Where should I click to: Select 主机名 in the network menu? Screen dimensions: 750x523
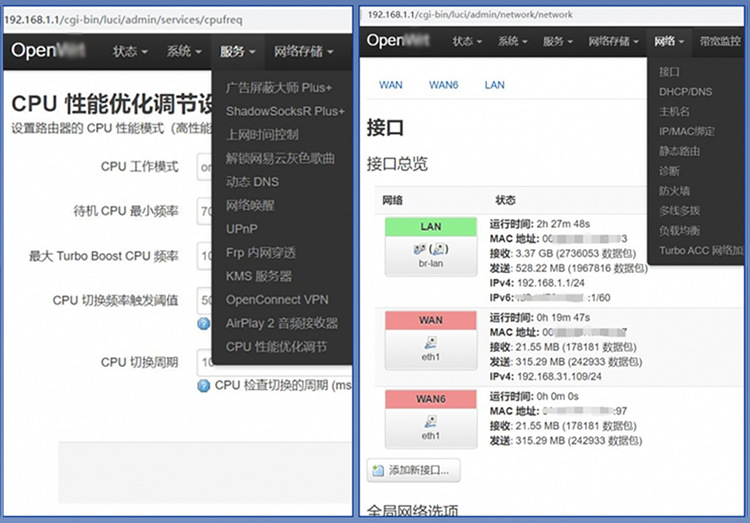point(674,111)
